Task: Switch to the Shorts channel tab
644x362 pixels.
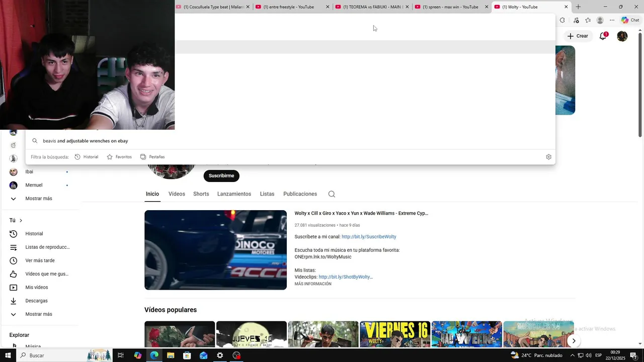Action: click(201, 194)
